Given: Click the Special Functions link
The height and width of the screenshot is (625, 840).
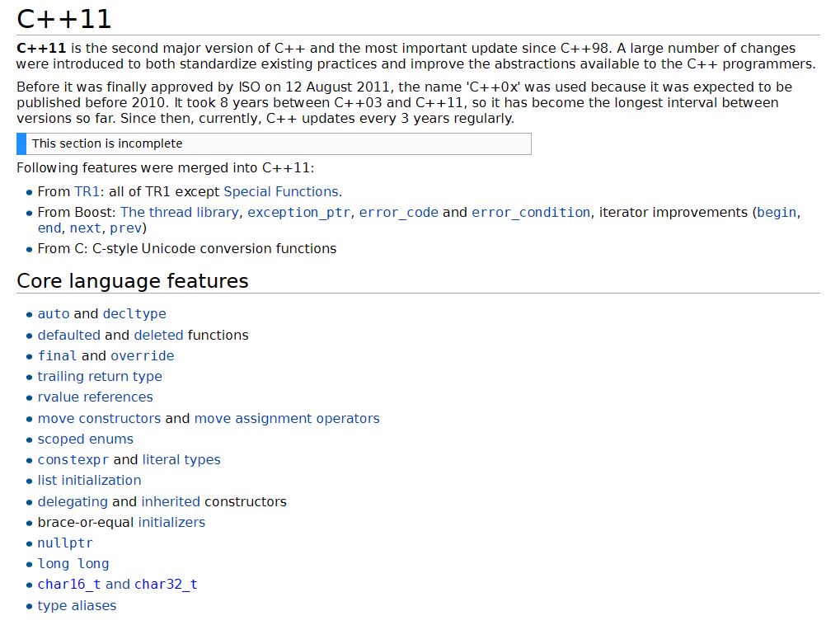Looking at the screenshot, I should click(x=280, y=192).
